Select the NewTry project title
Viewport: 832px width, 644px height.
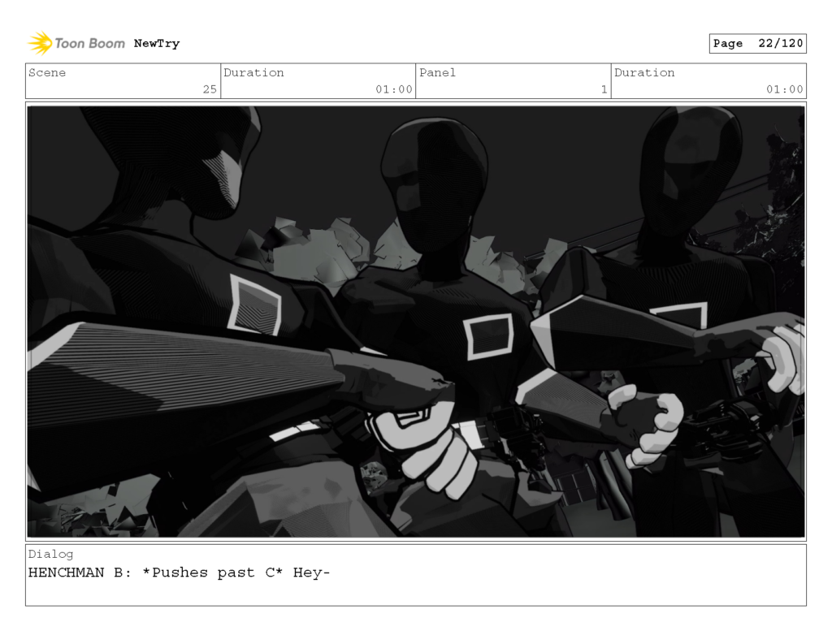click(155, 44)
